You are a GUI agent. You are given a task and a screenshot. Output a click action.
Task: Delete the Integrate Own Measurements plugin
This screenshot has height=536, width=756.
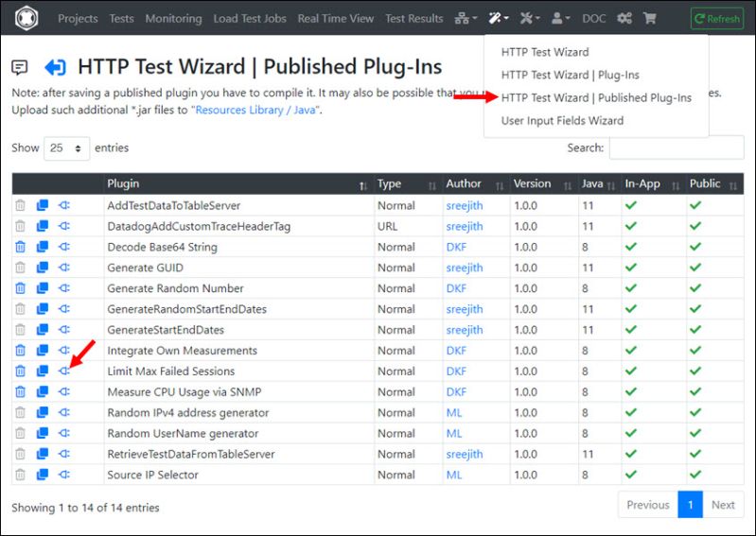pyautogui.click(x=20, y=351)
